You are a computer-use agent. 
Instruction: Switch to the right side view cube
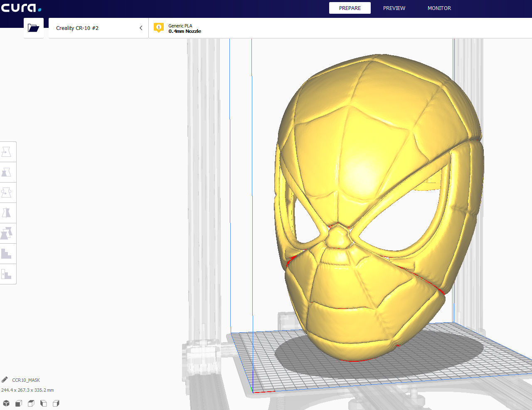click(56, 403)
